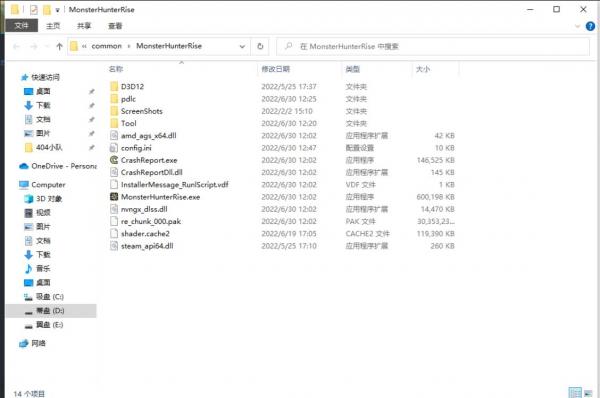Open OneDrive - Personal in sidebar

[64, 166]
